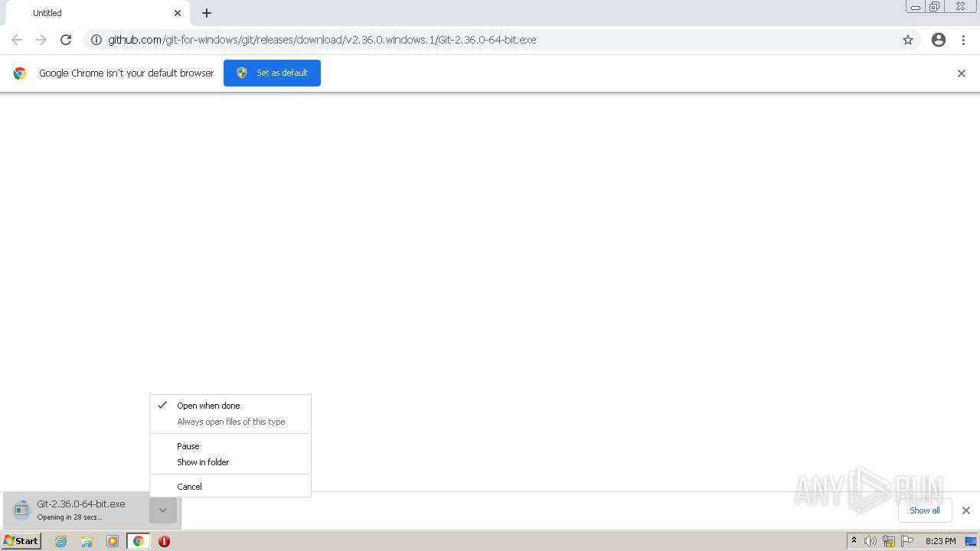Screen dimensions: 980x551
Task: Go back using the browser back arrow
Action: coord(17,40)
